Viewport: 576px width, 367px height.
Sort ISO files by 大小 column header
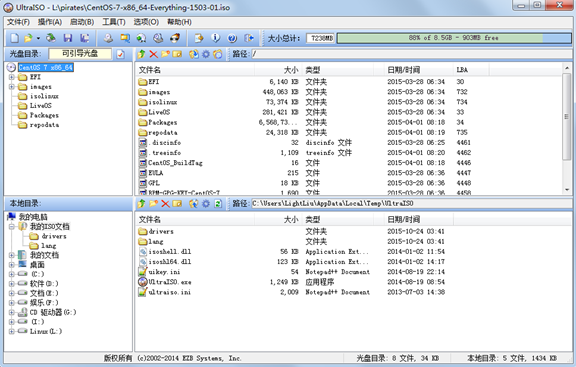tap(278, 70)
